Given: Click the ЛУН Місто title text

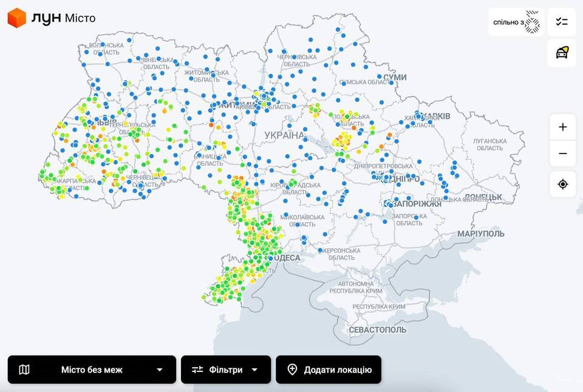Looking at the screenshot, I should (x=63, y=18).
